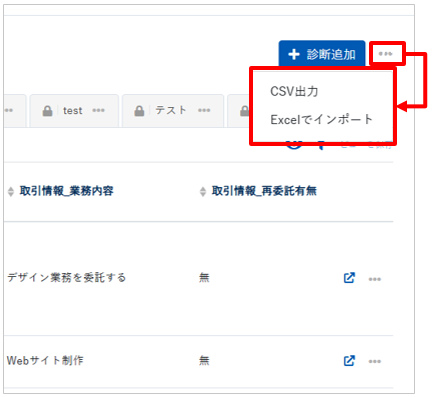Choose Excelでインポート menu entry

coord(321,119)
